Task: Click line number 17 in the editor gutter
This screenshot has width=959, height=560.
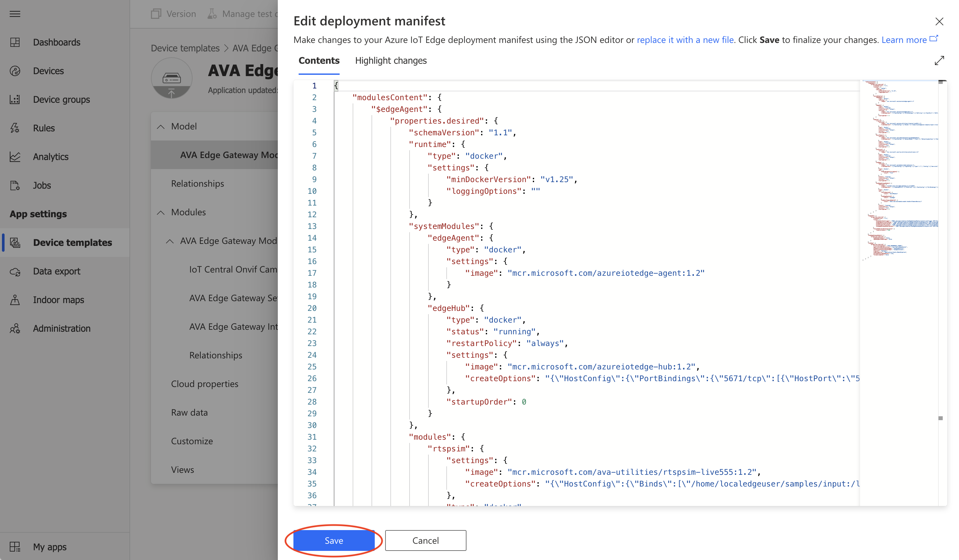Action: click(312, 273)
